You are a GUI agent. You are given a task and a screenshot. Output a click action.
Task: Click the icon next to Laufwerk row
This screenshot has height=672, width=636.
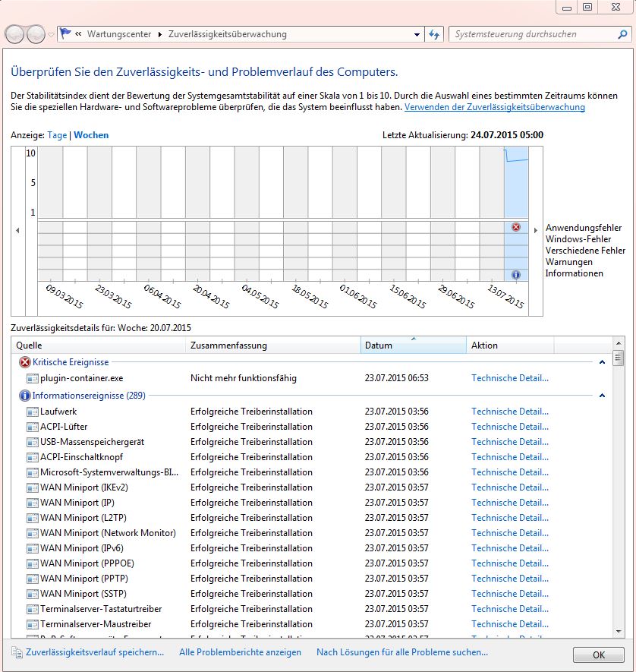coord(32,412)
